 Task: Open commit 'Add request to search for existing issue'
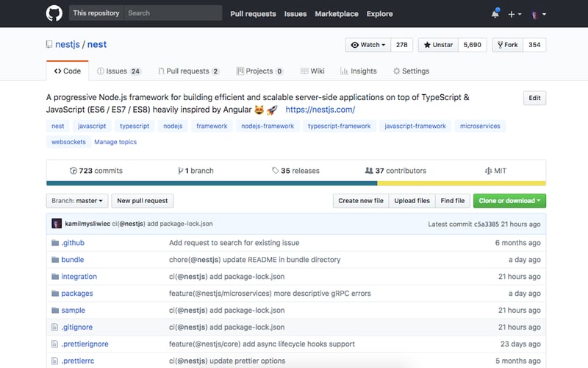[234, 243]
